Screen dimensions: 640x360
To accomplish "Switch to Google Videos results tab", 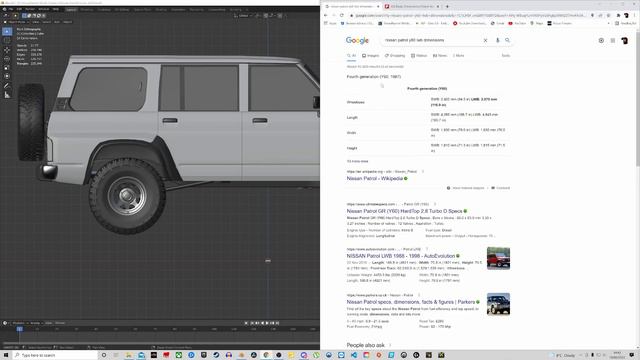I will click(419, 56).
